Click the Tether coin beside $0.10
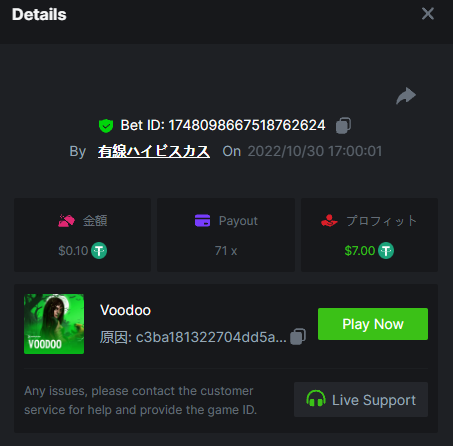The height and width of the screenshot is (446, 453). pos(99,251)
